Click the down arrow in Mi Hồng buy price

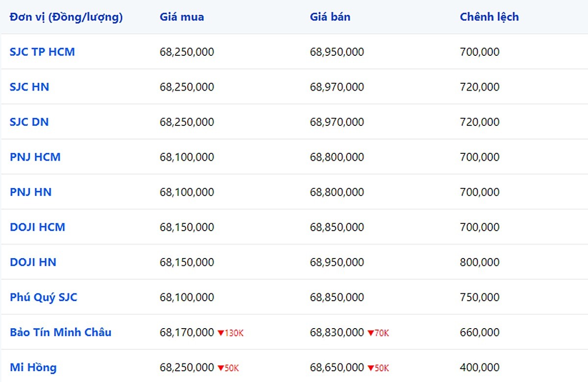click(220, 368)
